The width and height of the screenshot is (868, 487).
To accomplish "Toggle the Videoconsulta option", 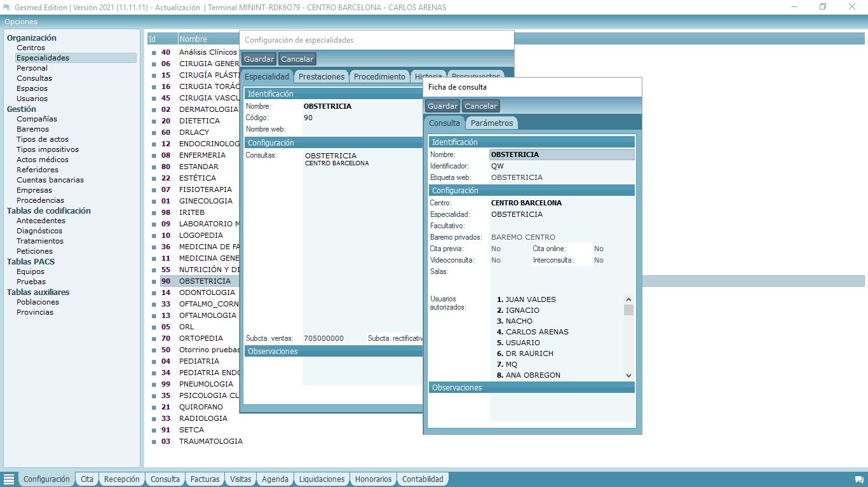I will (x=496, y=259).
